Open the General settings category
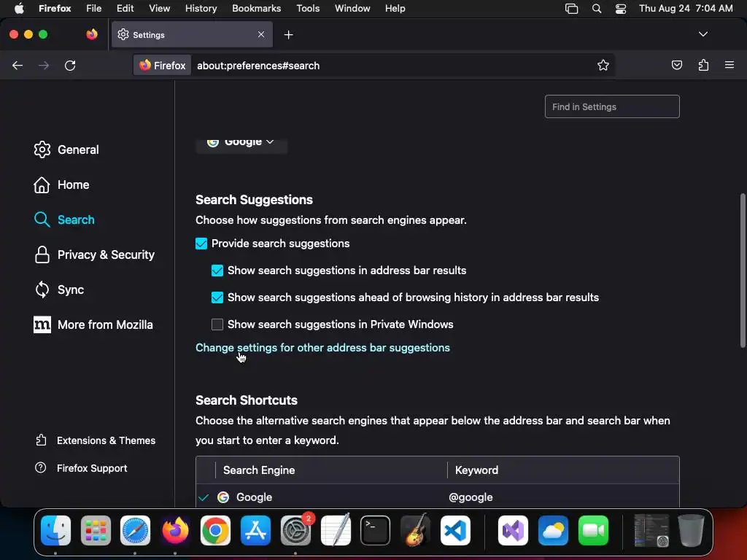This screenshot has height=560, width=747. pos(66,149)
